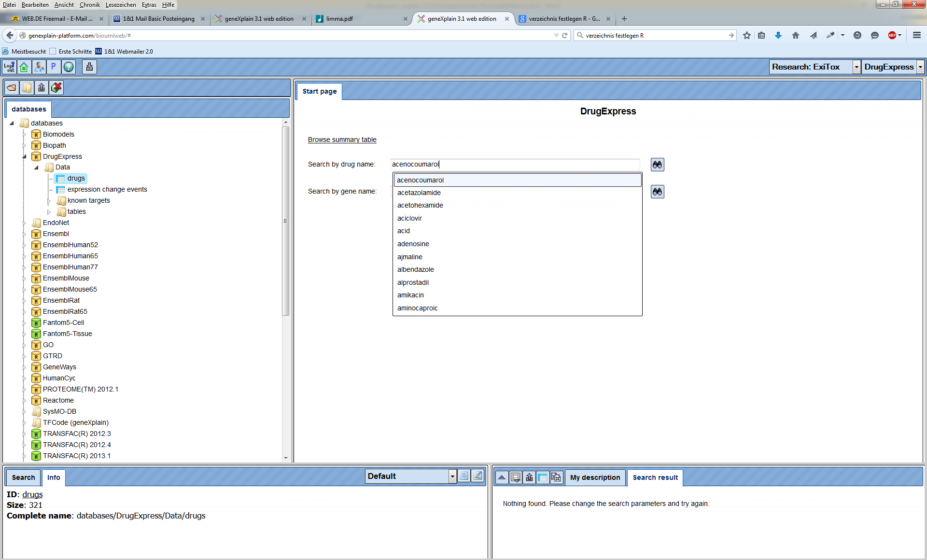Open the Lesezeichen menu

tap(121, 5)
